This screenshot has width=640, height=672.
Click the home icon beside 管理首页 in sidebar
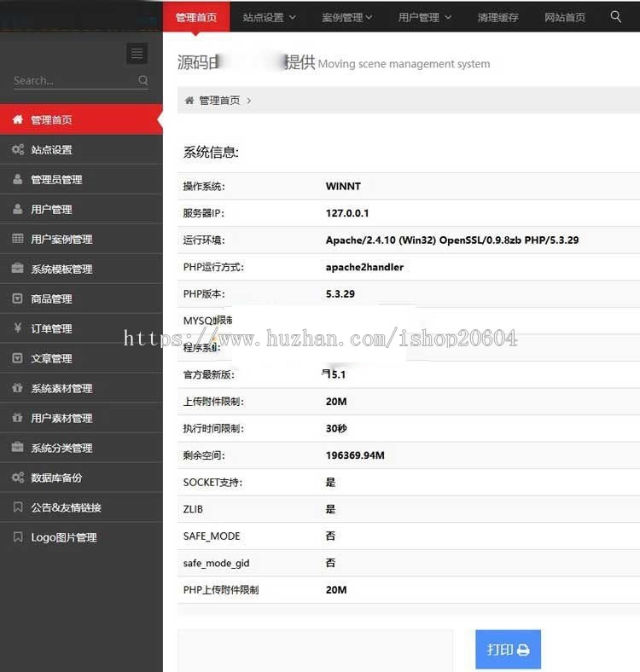(18, 119)
